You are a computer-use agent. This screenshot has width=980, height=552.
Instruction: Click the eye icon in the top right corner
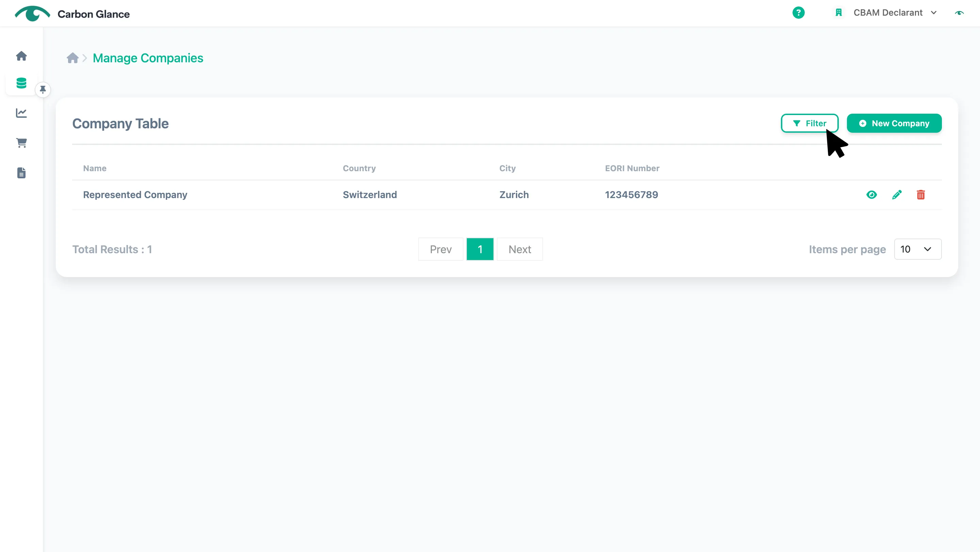(x=959, y=13)
